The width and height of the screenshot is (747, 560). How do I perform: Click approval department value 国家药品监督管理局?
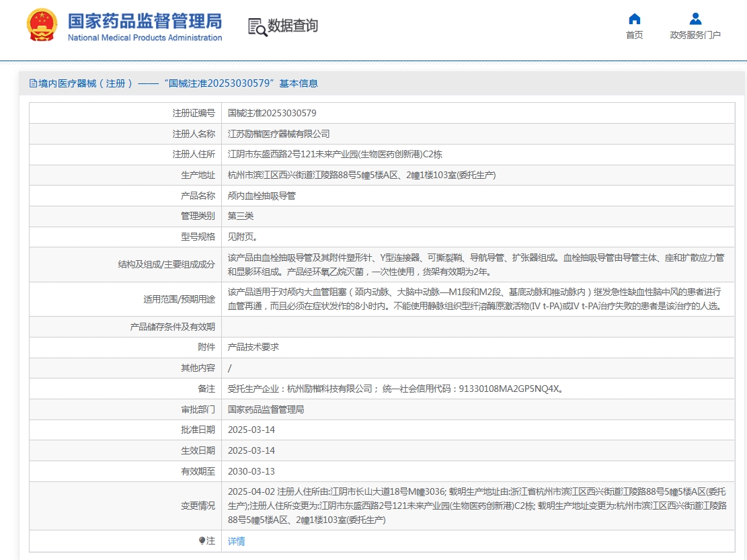tap(266, 409)
